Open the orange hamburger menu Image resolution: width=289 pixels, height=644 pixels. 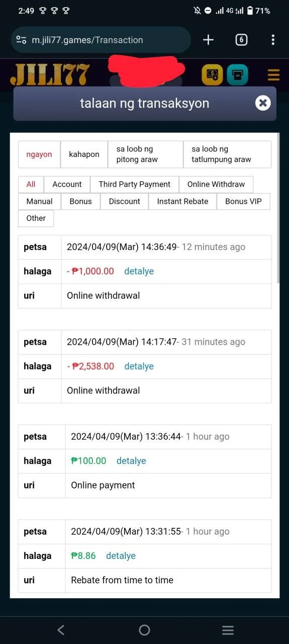pyautogui.click(x=273, y=75)
